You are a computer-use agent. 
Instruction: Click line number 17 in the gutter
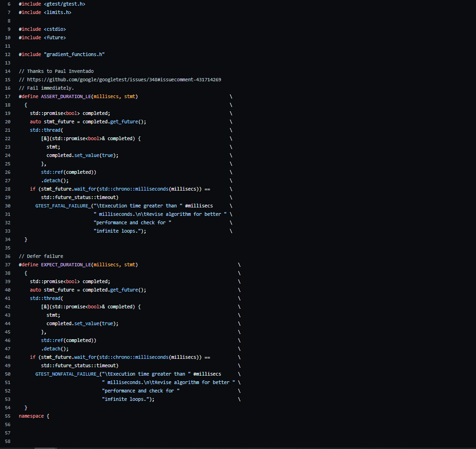click(7, 96)
